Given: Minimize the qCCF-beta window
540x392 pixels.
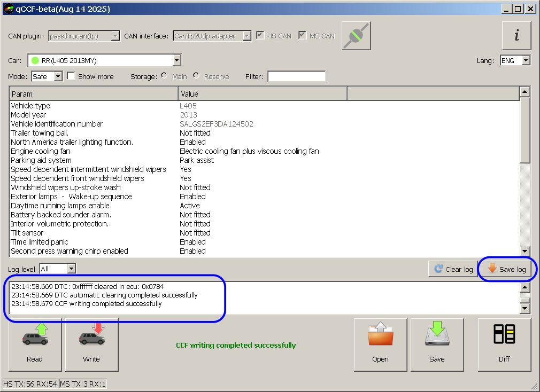Looking at the screenshot, I should tap(506, 9).
